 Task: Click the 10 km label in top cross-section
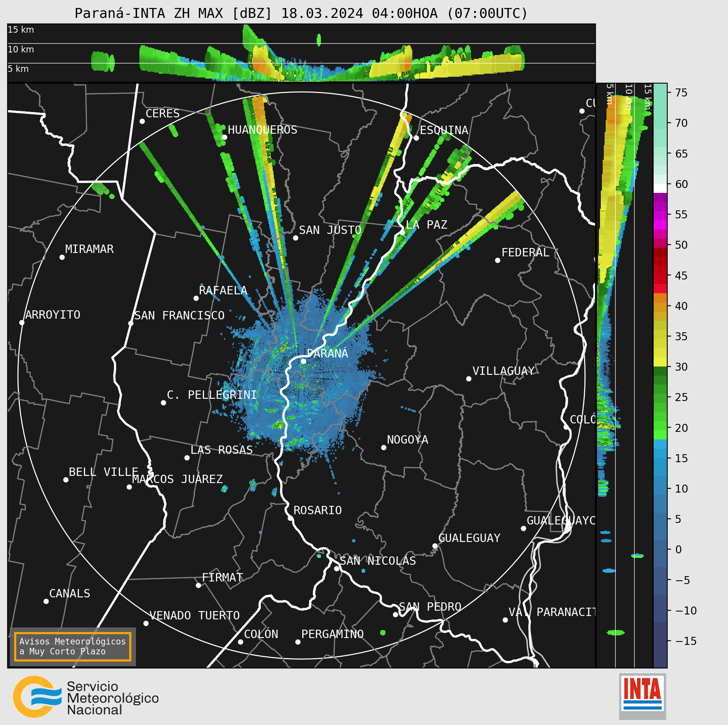[x=21, y=49]
